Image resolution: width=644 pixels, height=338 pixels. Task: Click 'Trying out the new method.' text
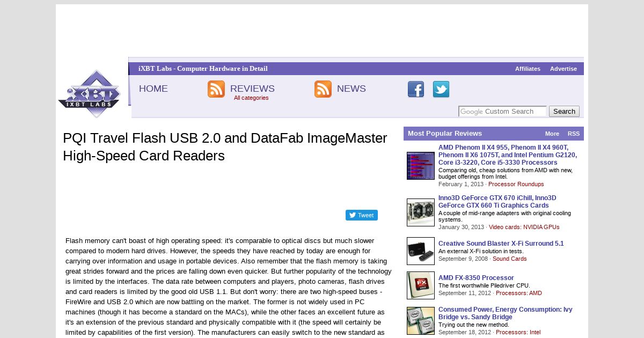click(x=474, y=325)
